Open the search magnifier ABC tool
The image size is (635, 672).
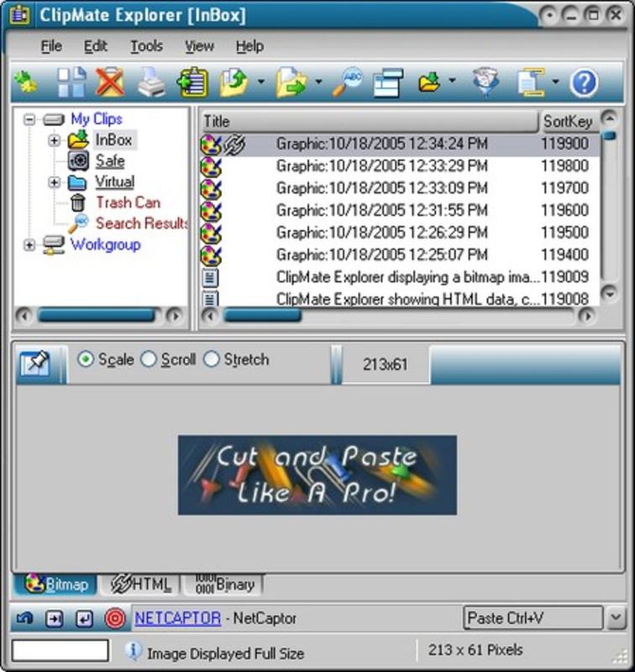[x=347, y=81]
